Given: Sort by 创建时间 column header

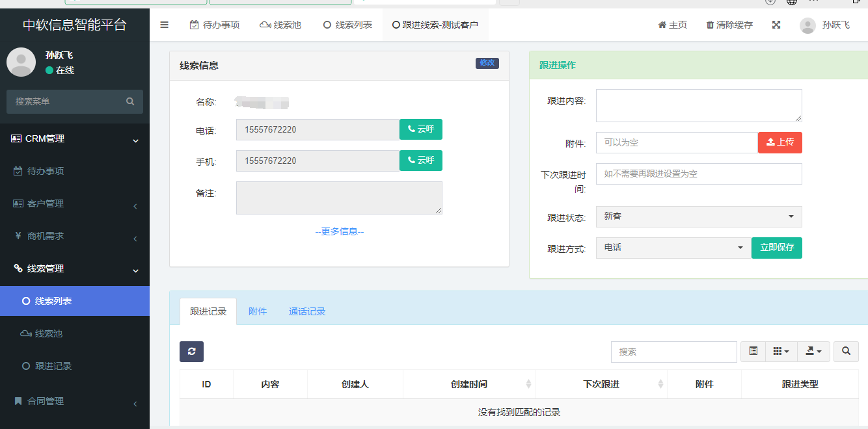Looking at the screenshot, I should pyautogui.click(x=468, y=384).
